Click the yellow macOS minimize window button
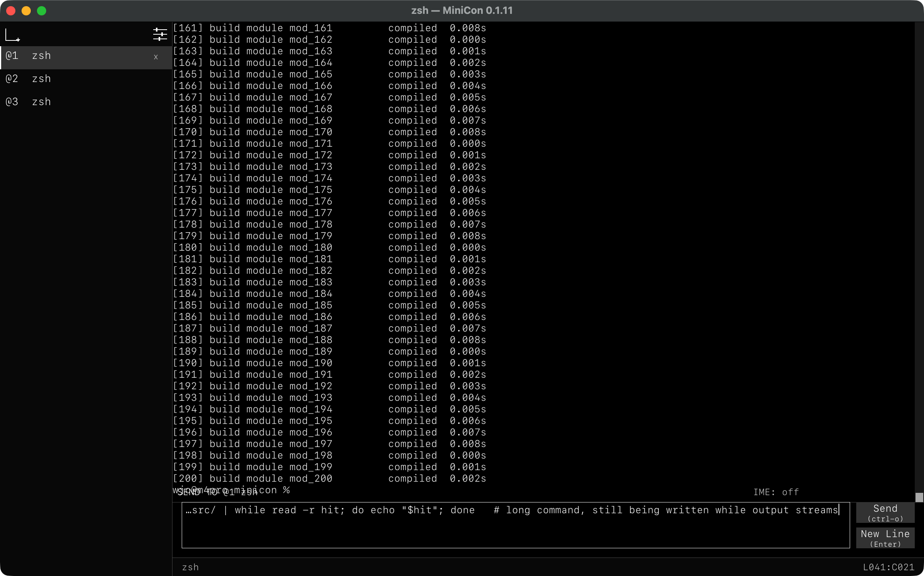Viewport: 924px width, 576px height. pyautogui.click(x=26, y=11)
